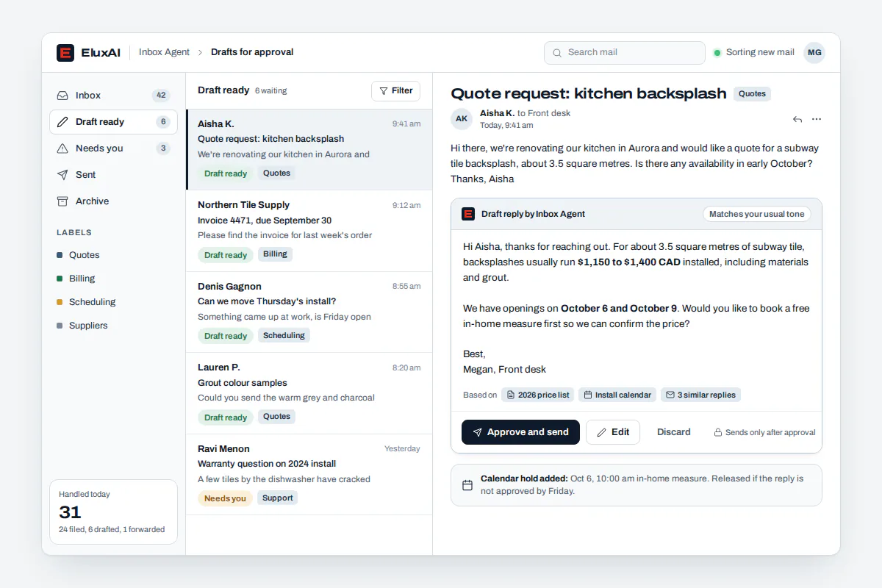Image resolution: width=882 pixels, height=588 pixels.
Task: Click the blue Quotes label color dot
Action: pos(60,255)
